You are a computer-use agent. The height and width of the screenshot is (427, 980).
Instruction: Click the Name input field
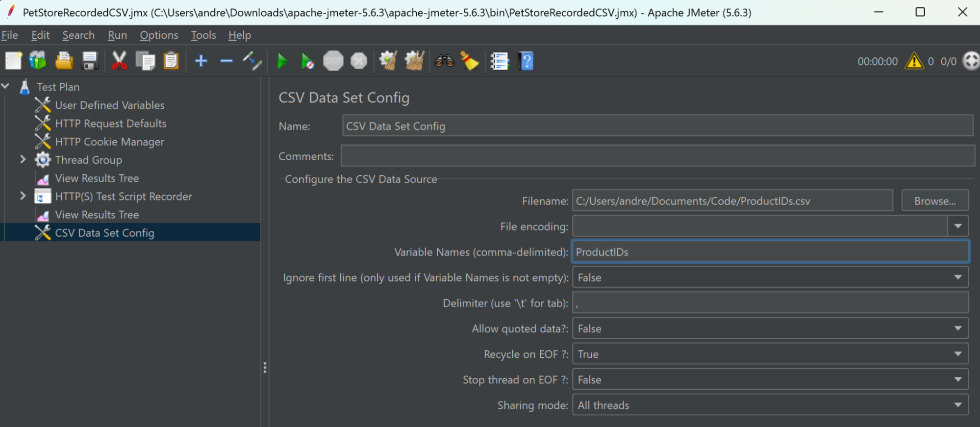(657, 126)
